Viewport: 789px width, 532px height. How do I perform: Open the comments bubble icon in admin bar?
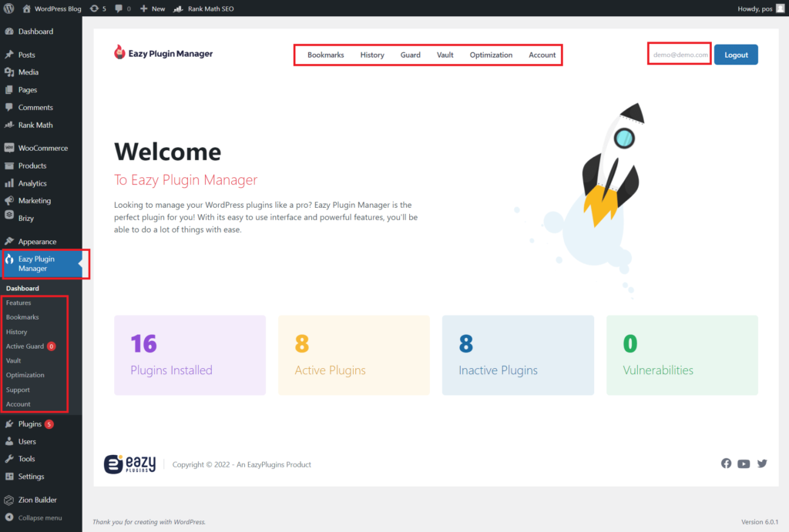click(118, 8)
